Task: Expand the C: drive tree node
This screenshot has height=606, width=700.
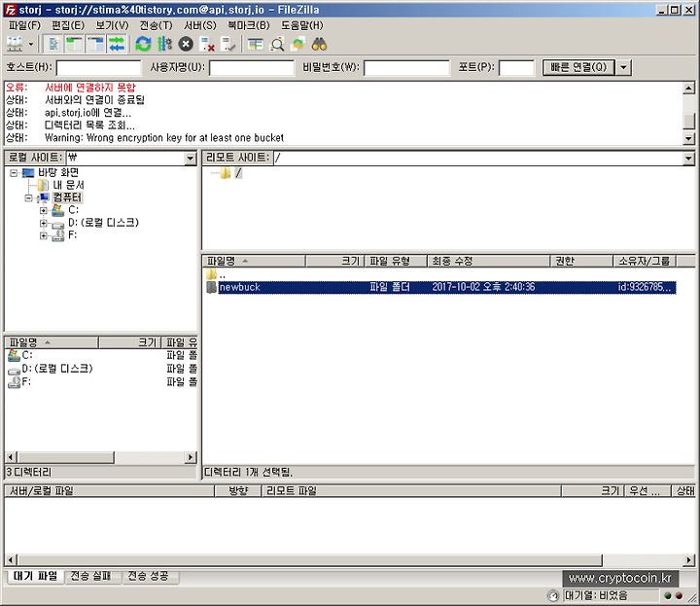Action: 44,210
